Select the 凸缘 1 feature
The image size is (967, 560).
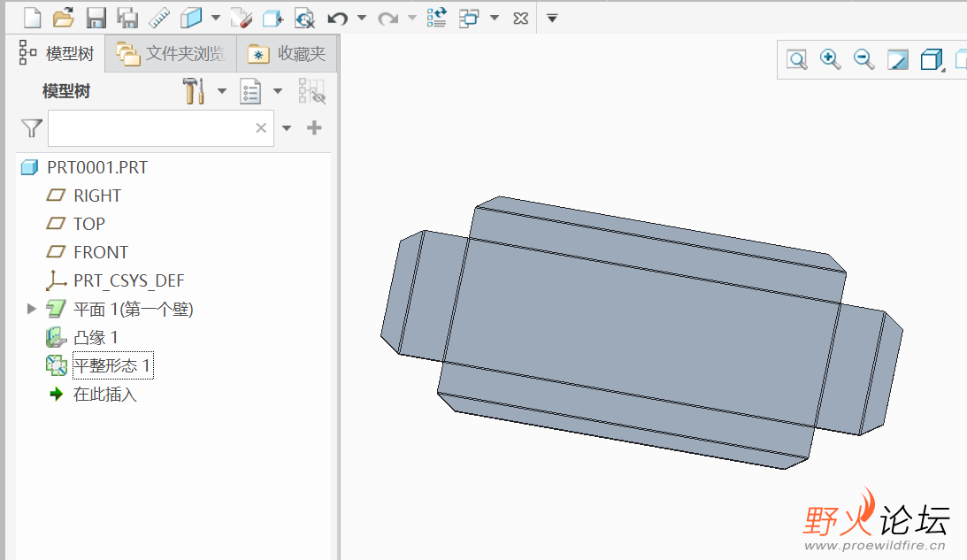[x=96, y=337]
